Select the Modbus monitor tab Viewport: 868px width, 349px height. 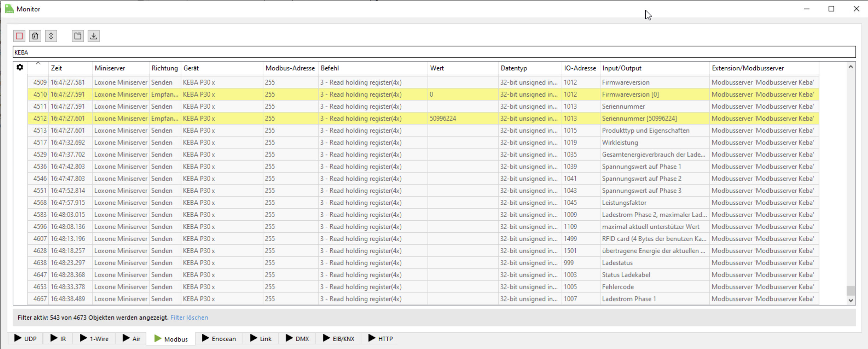[x=171, y=339]
